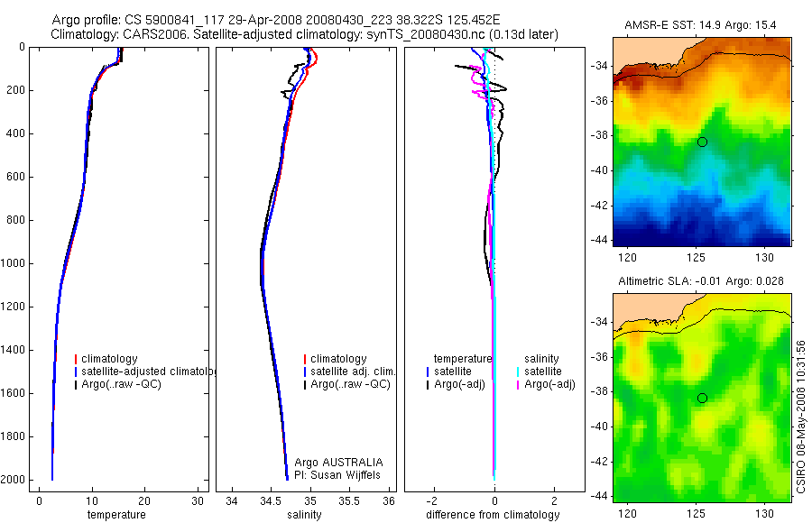812x523 pixels.
Task: Click the 'temperature' x-axis label
Action: tap(116, 515)
